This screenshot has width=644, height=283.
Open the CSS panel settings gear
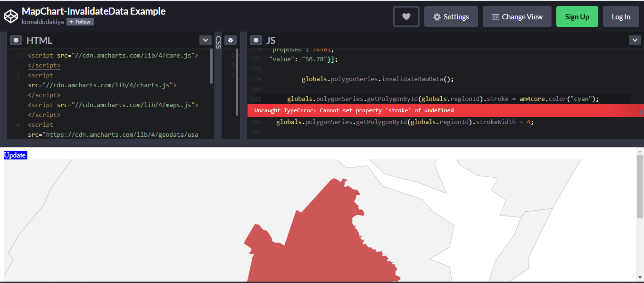point(231,40)
